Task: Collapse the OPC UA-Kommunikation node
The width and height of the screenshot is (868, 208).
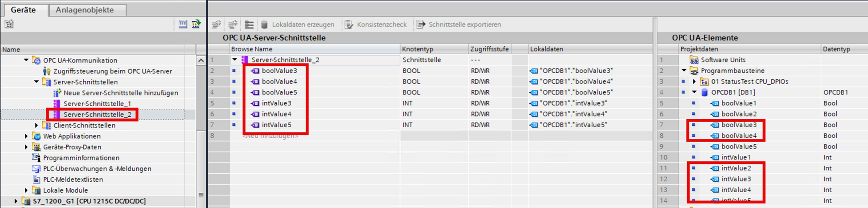Action: tap(26, 60)
